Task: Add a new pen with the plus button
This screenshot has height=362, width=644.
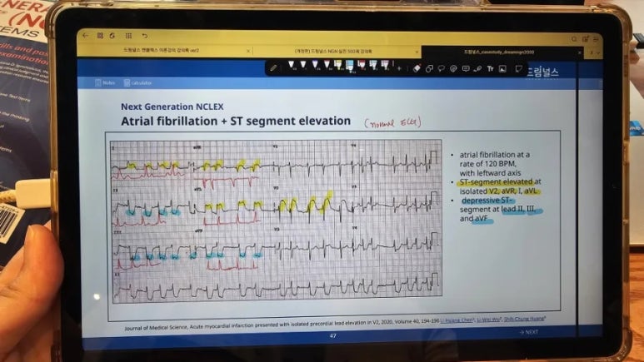Action: 399,68
